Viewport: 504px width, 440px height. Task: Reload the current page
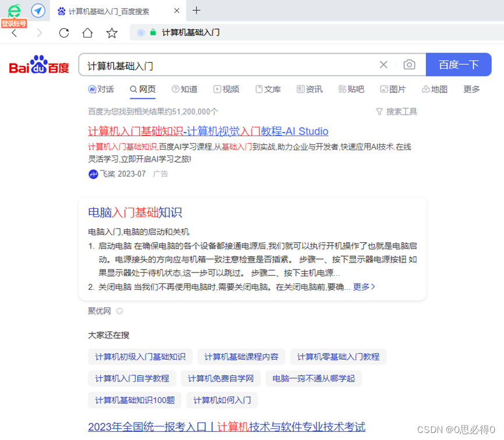pyautogui.click(x=64, y=33)
